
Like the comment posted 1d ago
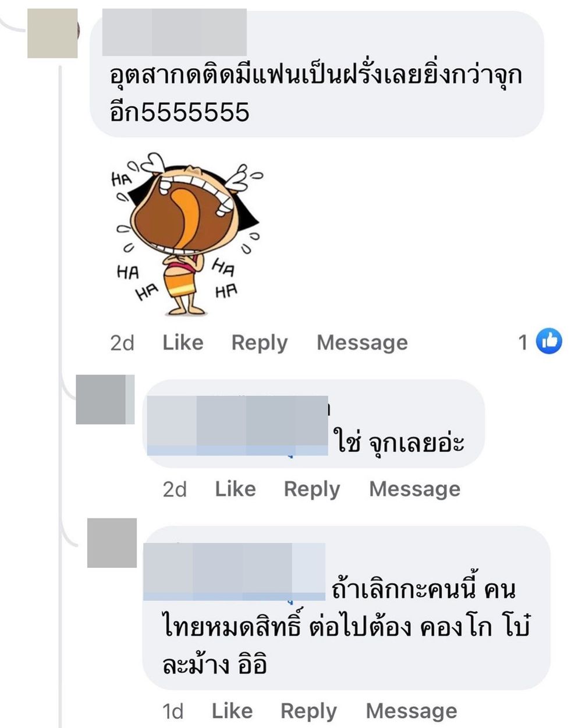click(232, 711)
